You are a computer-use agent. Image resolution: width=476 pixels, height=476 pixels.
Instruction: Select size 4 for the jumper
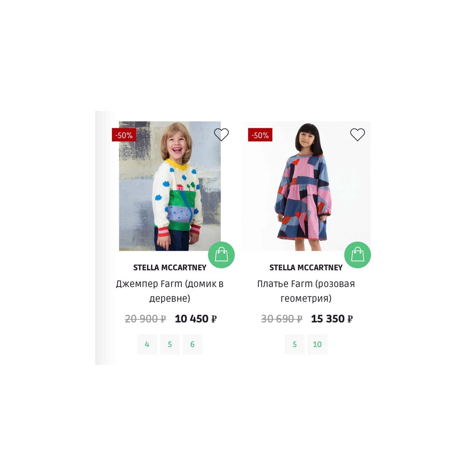[x=147, y=344]
